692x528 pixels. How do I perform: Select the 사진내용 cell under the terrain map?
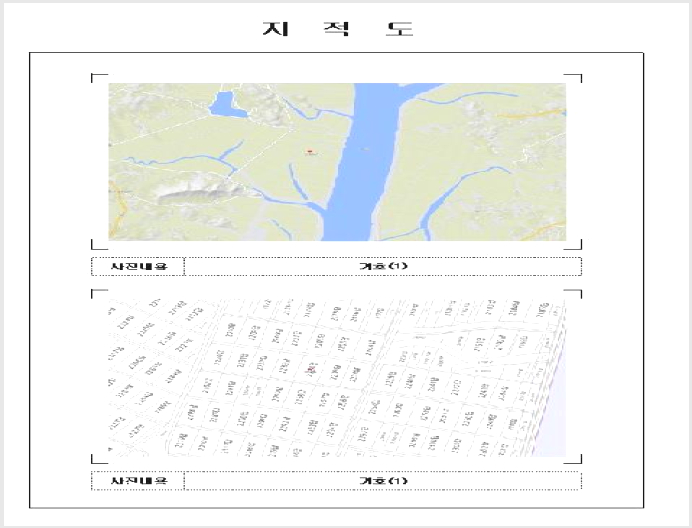(x=138, y=266)
